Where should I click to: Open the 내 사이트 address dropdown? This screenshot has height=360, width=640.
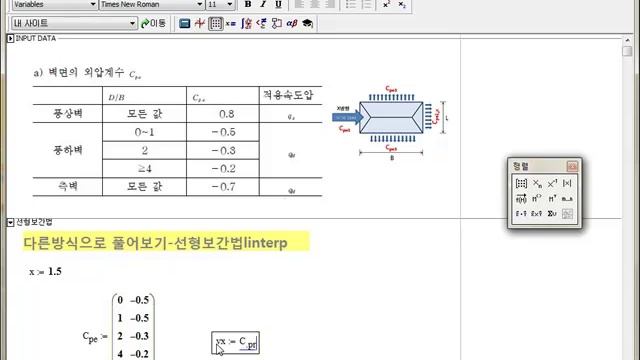click(132, 24)
